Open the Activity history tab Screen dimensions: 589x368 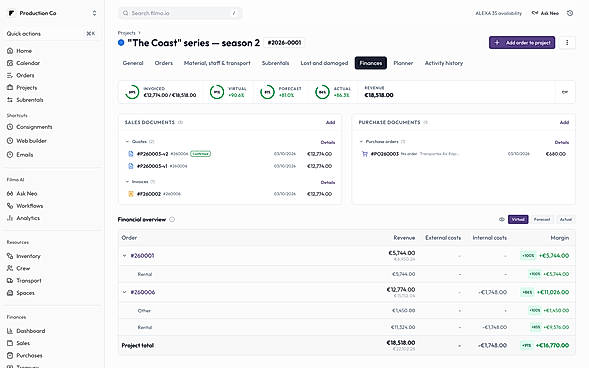444,63
